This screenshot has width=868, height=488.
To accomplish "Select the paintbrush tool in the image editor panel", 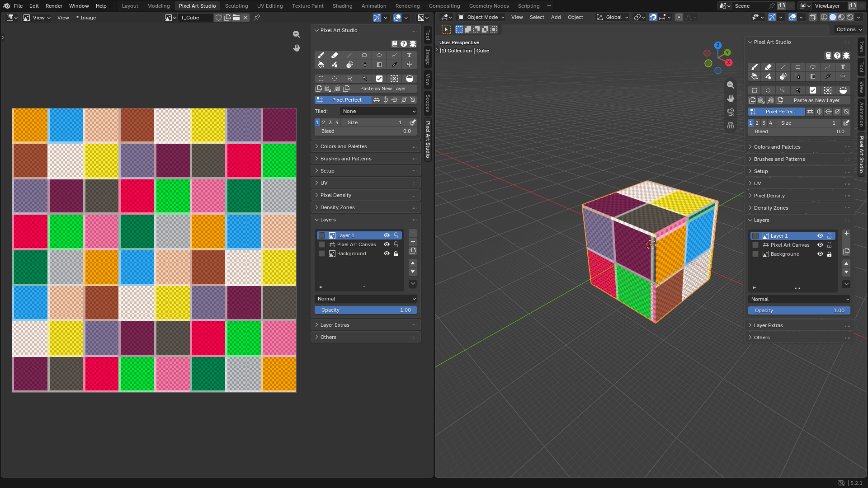I will tap(321, 55).
